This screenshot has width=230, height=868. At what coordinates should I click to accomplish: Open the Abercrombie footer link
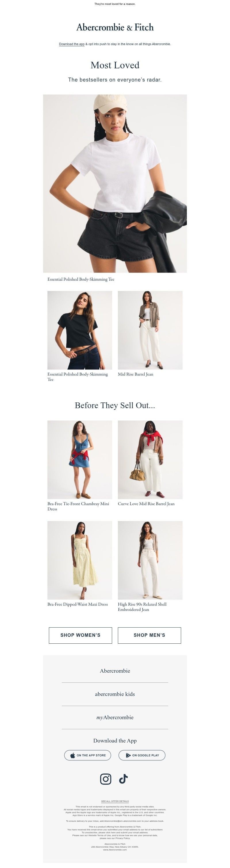115,671
